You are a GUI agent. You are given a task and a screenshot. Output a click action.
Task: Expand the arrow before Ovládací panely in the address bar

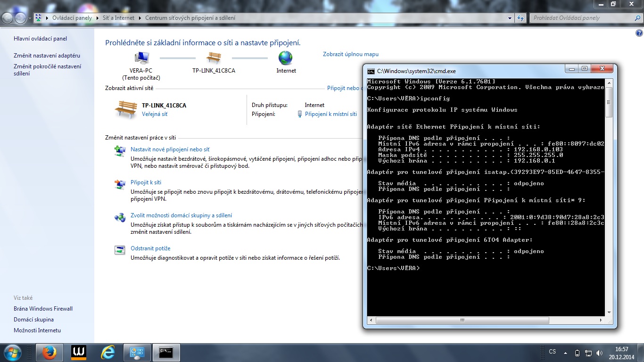(x=47, y=18)
